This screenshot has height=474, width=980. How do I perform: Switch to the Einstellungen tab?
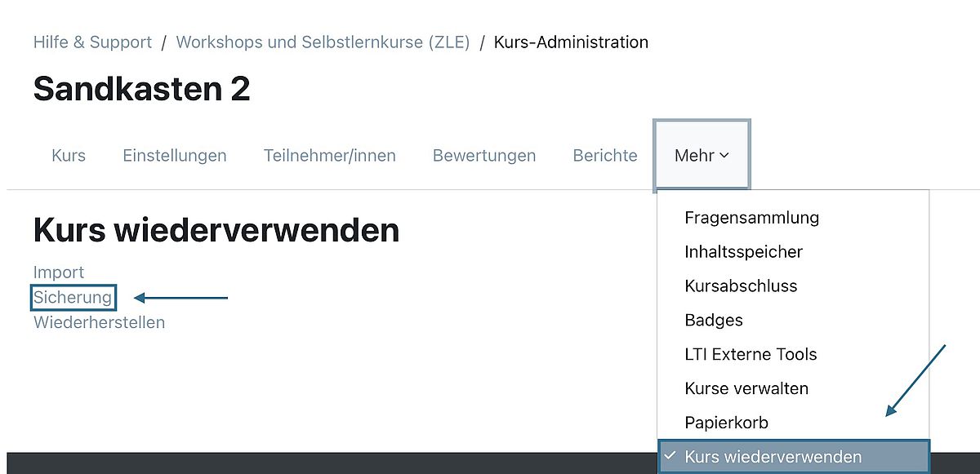[175, 156]
